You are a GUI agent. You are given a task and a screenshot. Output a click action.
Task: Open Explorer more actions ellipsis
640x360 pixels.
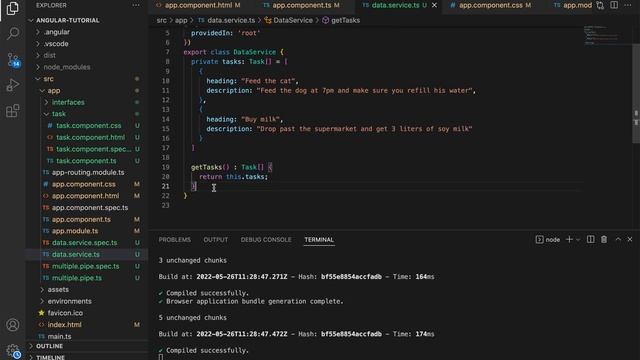[x=136, y=5]
